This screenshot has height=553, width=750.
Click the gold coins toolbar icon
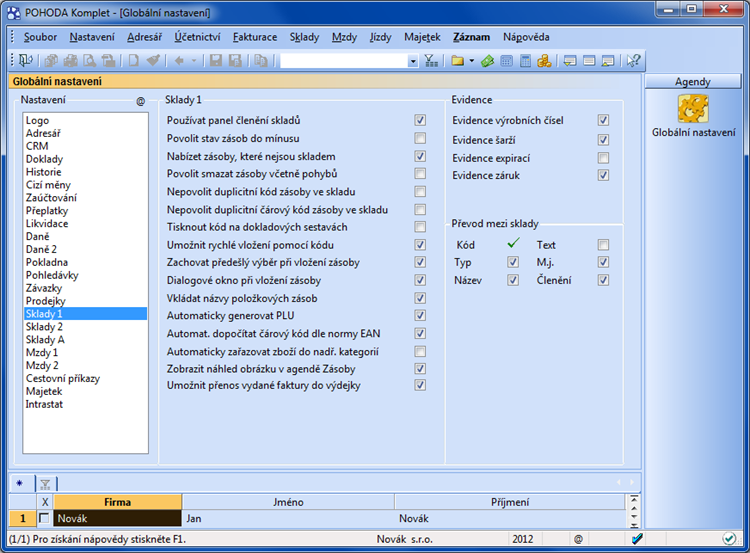click(544, 60)
